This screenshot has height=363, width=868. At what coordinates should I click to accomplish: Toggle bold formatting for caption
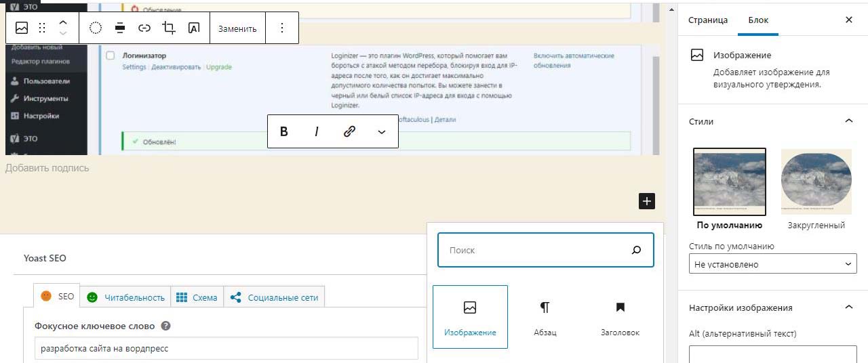point(284,131)
